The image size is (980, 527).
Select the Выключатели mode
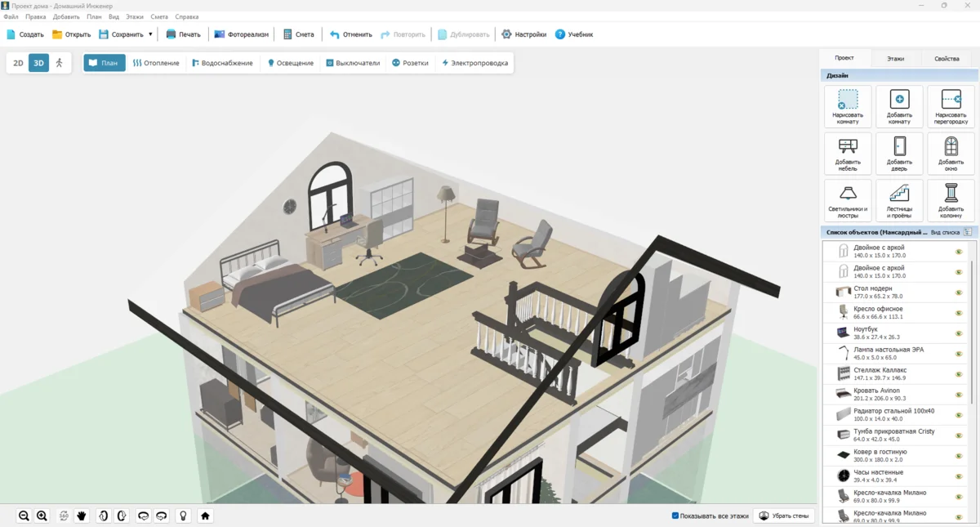click(352, 63)
